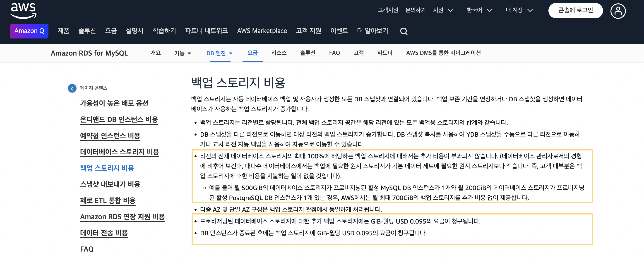This screenshot has height=267, width=644.
Task: Open the search magnifier icon
Action: coord(404,31)
